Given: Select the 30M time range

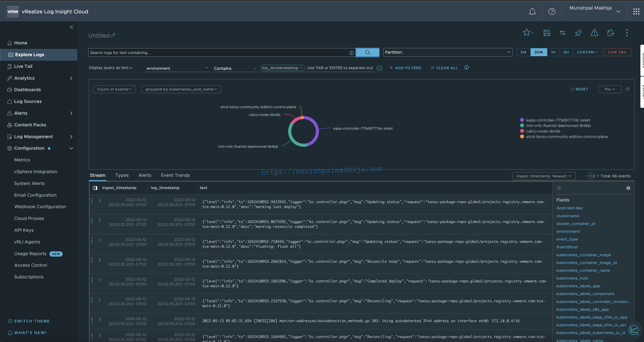Looking at the screenshot, I should 538,52.
